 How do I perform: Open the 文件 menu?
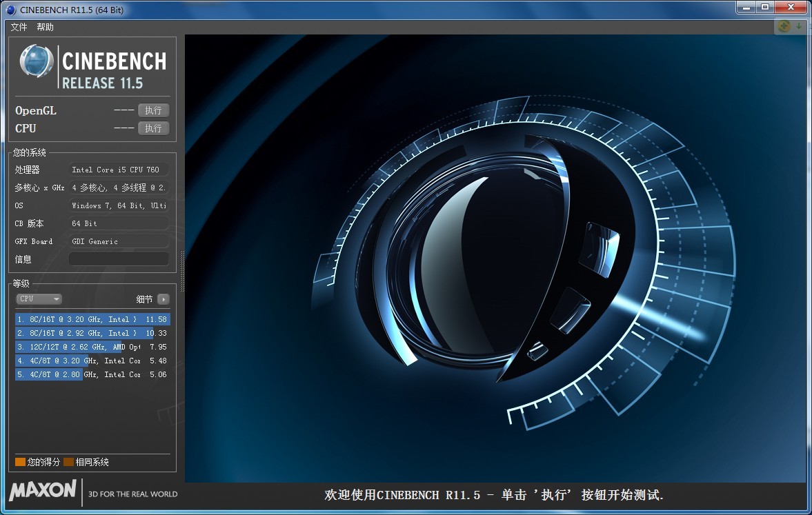19,27
